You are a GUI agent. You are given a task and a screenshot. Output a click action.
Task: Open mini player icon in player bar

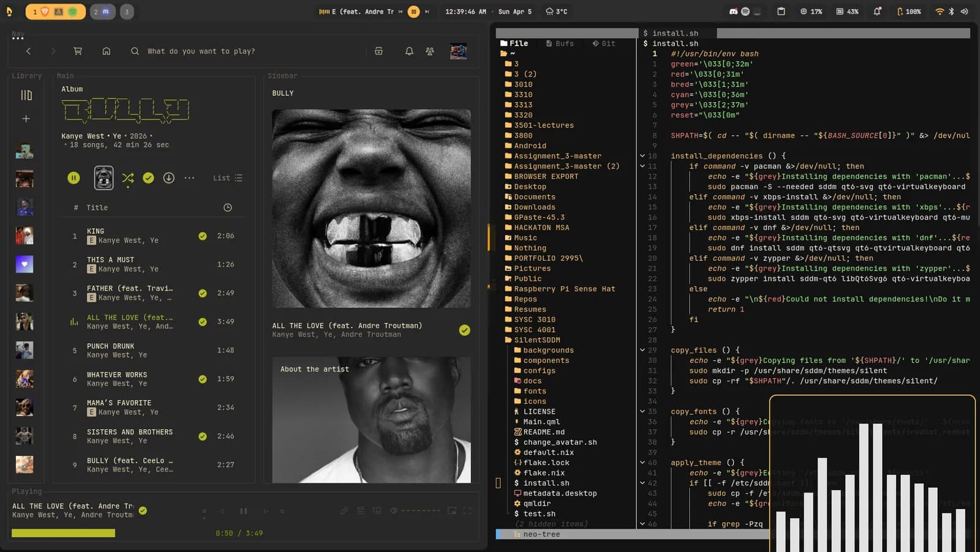pos(451,510)
